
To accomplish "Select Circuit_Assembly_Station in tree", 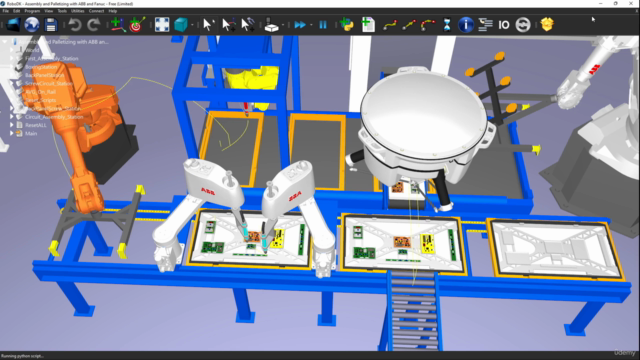I will click(x=54, y=117).
